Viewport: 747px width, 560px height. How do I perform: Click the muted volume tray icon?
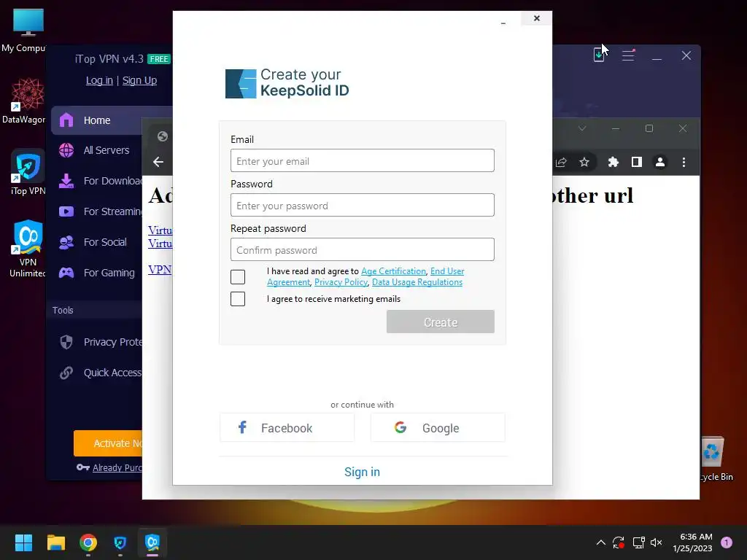657,542
